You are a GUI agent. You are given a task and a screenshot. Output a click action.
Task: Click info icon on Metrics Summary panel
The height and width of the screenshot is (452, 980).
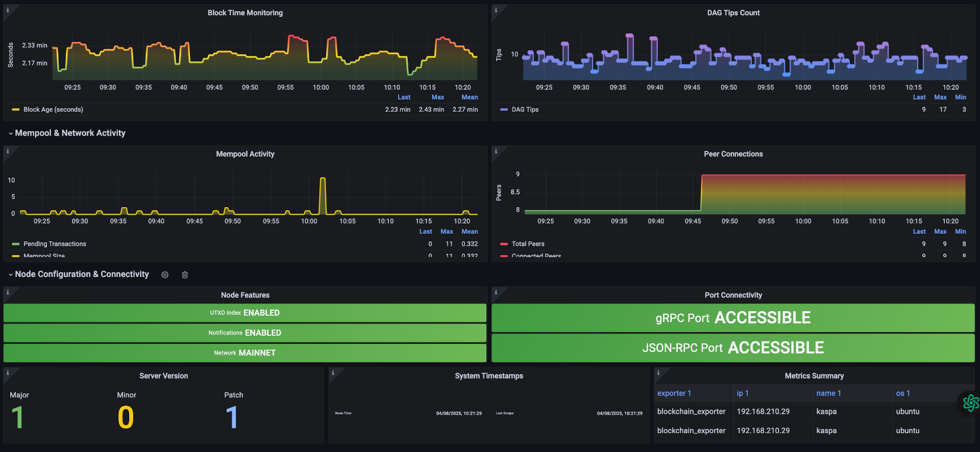(658, 373)
